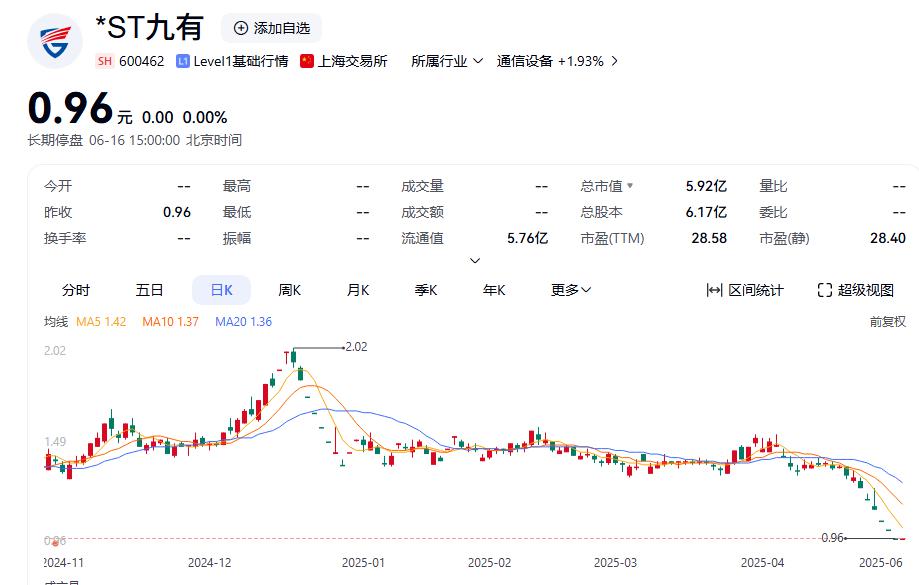Click the 最高 label

pyautogui.click(x=237, y=186)
